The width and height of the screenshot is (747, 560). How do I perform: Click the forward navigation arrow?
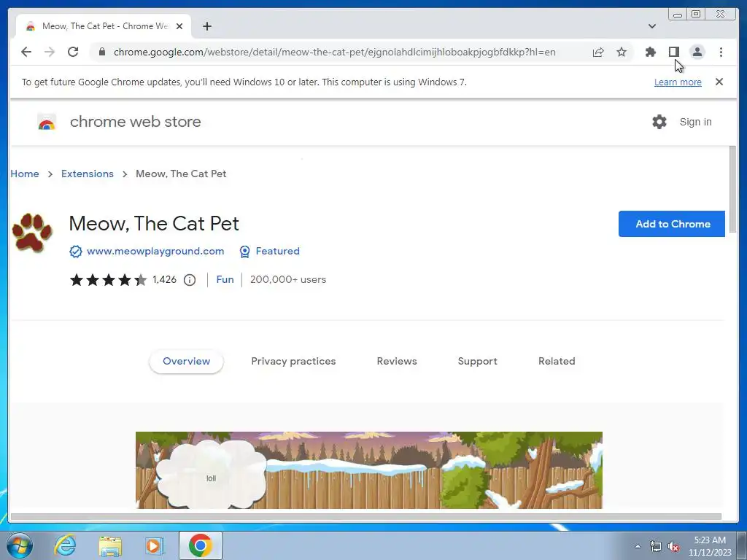coord(50,52)
